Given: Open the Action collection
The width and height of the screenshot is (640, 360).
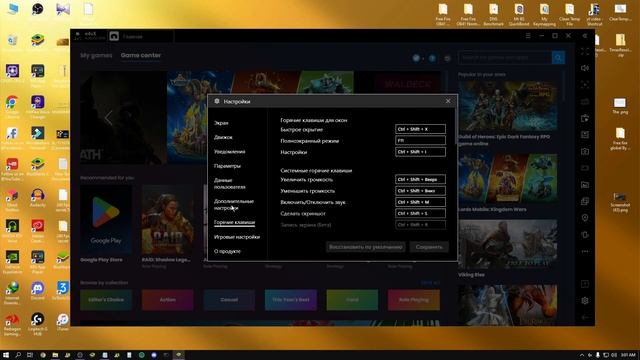Looking at the screenshot, I should [x=167, y=300].
